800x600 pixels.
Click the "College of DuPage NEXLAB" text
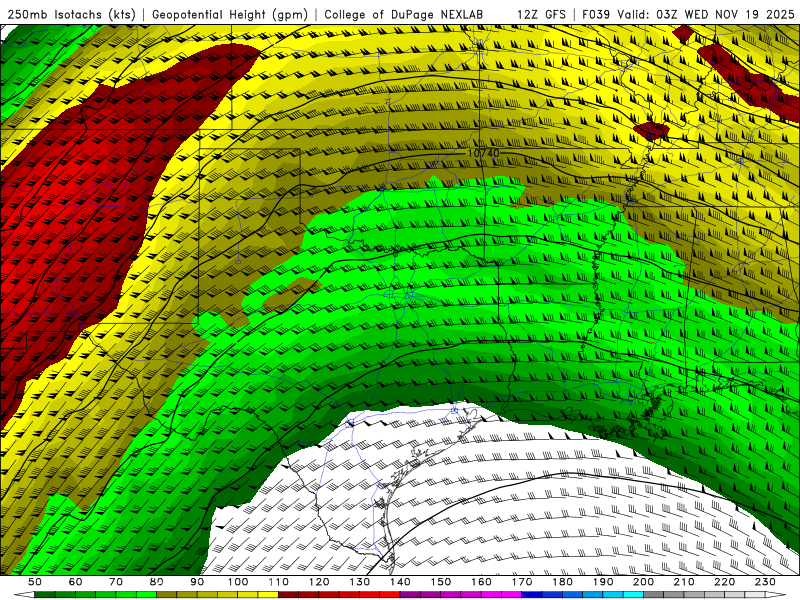404,14
